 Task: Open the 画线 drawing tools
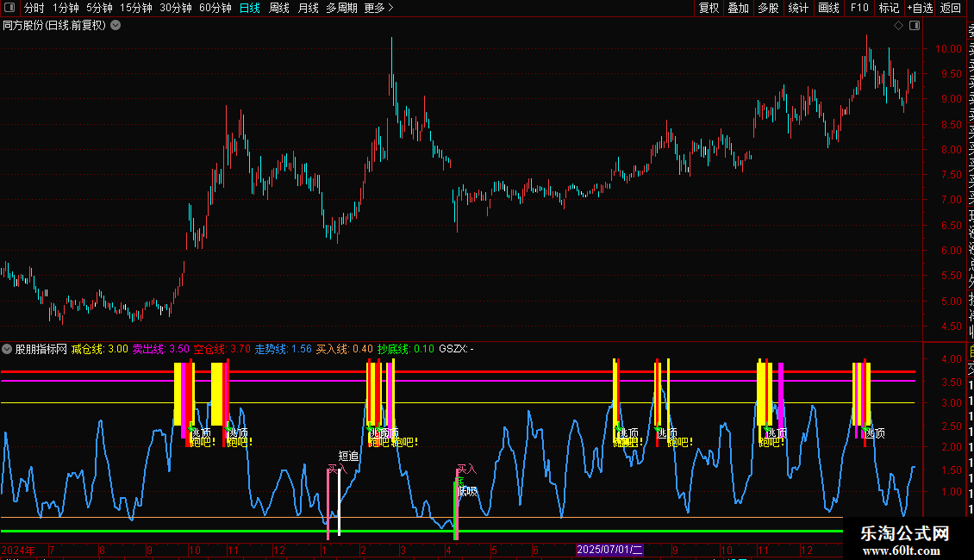[828, 8]
